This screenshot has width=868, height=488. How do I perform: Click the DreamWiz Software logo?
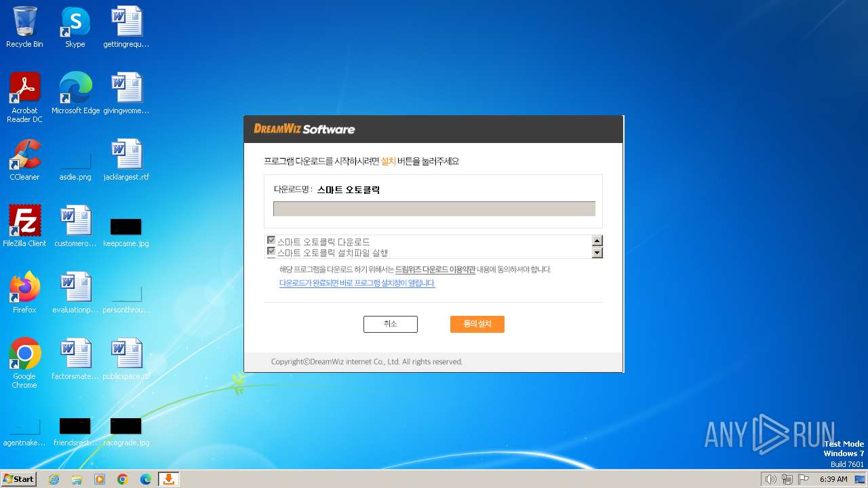[x=304, y=129]
